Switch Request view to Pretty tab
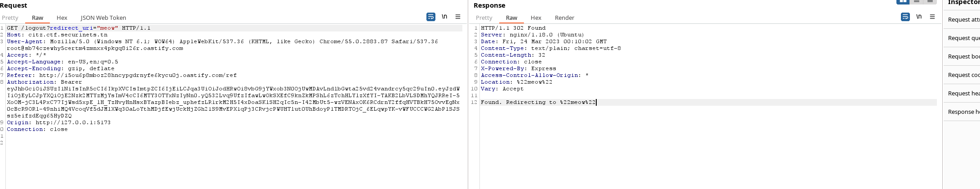 pyautogui.click(x=10, y=18)
